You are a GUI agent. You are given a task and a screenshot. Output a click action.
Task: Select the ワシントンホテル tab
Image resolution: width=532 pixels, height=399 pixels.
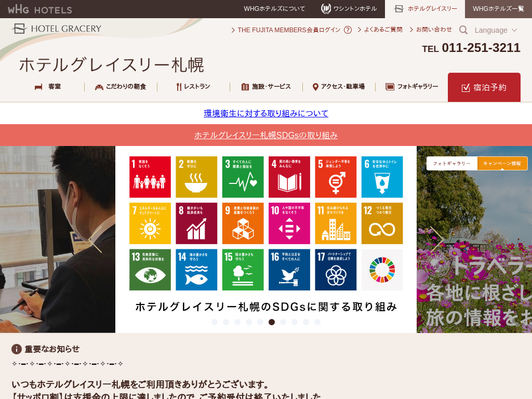pos(349,9)
